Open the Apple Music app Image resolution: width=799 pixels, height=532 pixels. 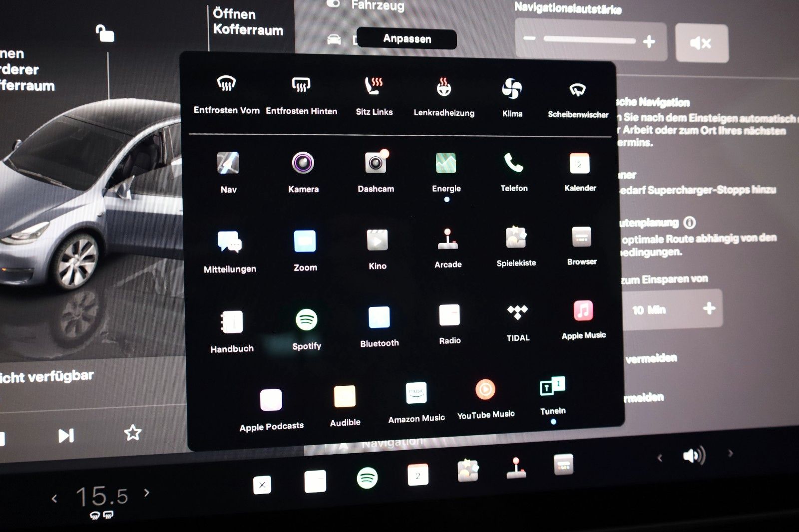pos(583,311)
